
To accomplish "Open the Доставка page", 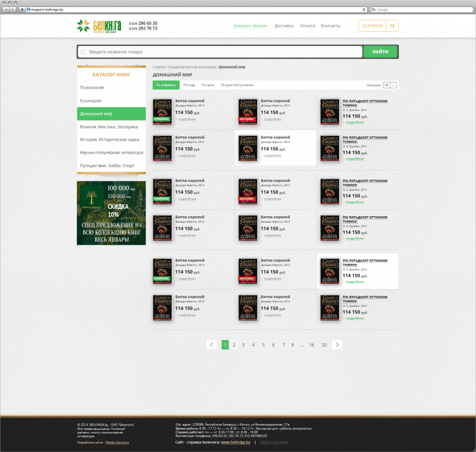I will click(284, 26).
